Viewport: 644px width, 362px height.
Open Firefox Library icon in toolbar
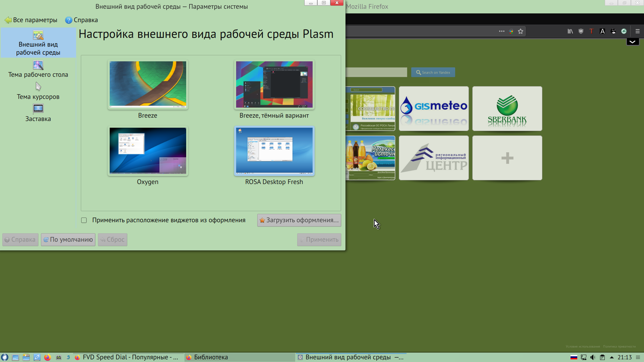(570, 31)
